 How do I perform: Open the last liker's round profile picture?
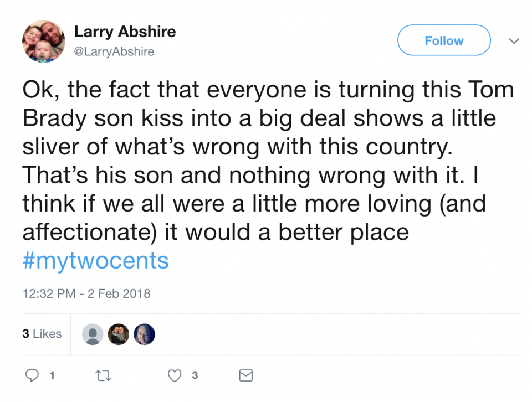pos(144,334)
